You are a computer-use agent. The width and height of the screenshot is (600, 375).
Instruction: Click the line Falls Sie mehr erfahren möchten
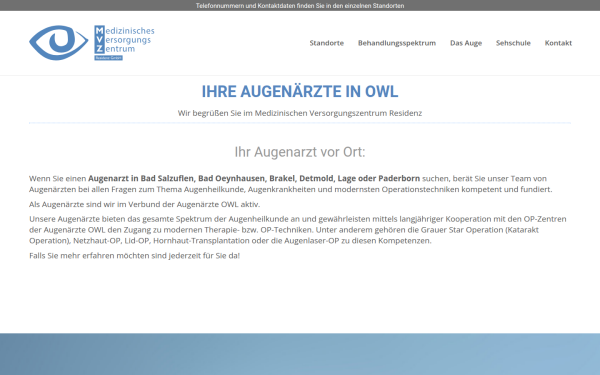[134, 256]
